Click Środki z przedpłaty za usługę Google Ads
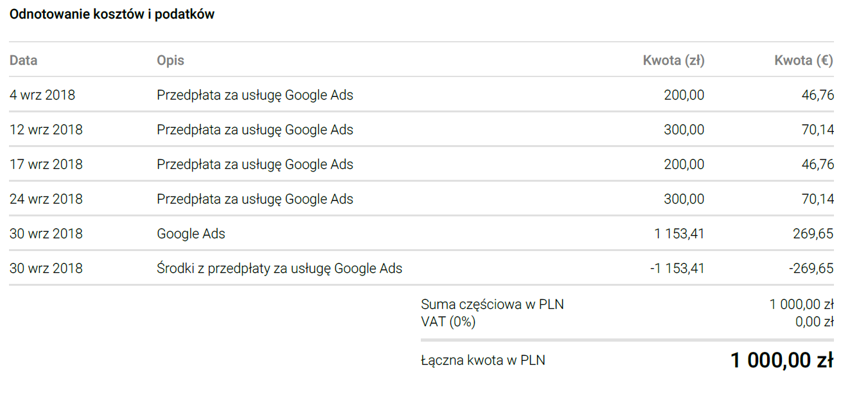The image size is (868, 393). point(279,268)
